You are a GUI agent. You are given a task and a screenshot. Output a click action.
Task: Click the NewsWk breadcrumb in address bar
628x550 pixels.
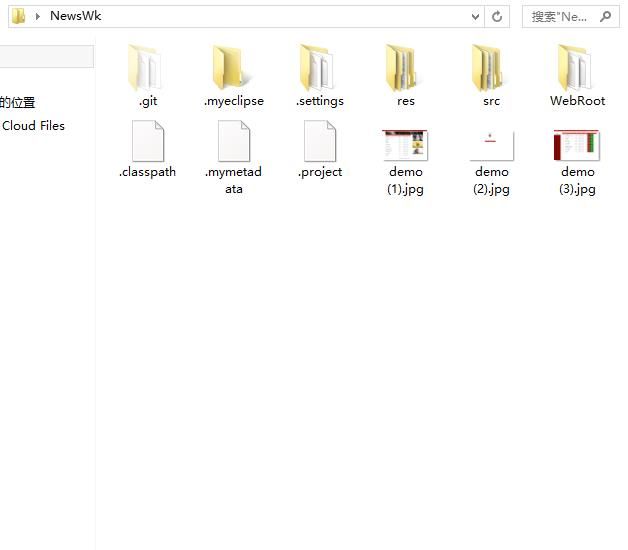click(x=76, y=16)
